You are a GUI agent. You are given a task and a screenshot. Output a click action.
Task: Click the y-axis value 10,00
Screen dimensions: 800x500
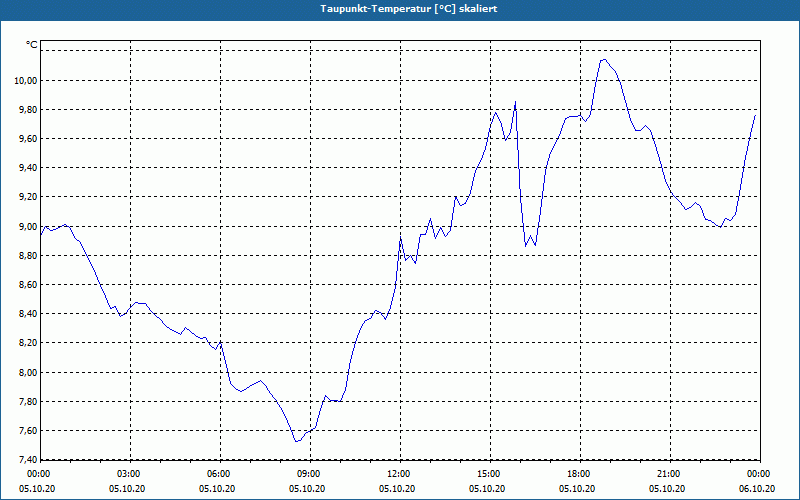[x=27, y=81]
